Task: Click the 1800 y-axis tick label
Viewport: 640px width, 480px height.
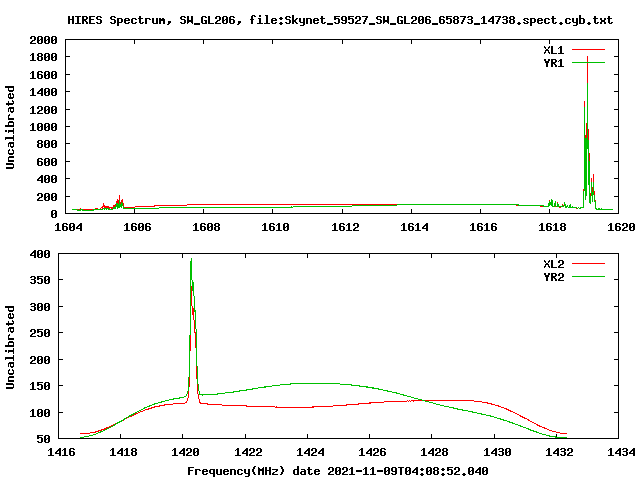Action: (x=43, y=57)
